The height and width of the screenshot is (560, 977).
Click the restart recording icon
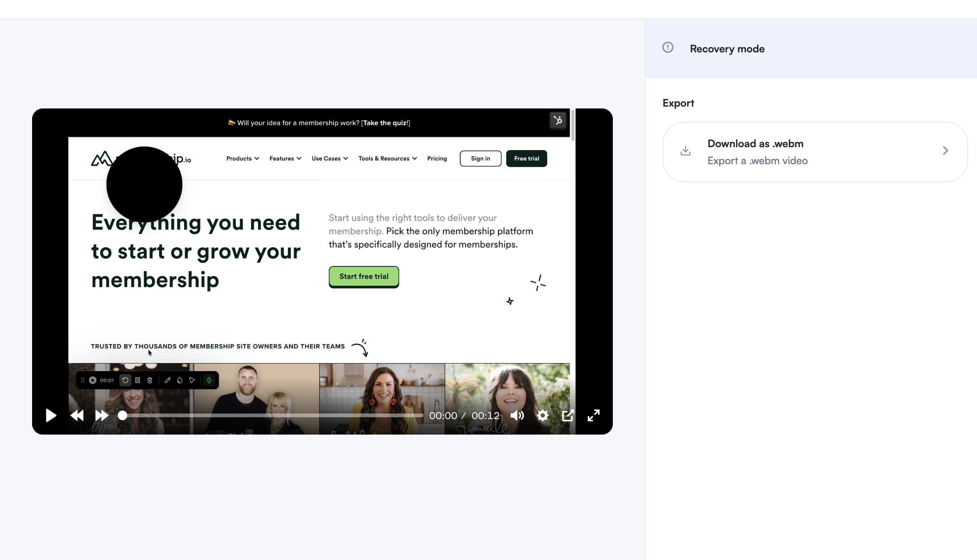(125, 380)
